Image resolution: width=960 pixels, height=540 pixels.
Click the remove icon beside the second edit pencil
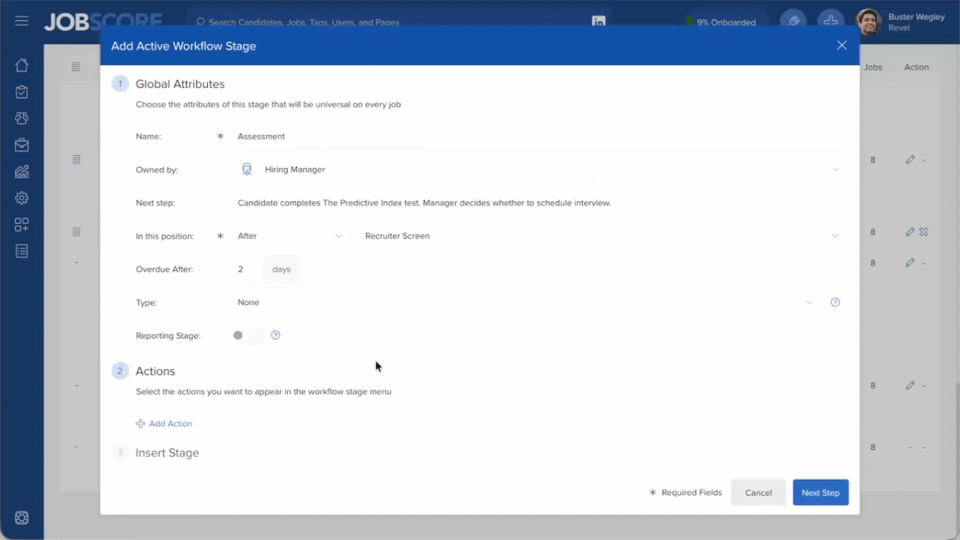(x=924, y=231)
